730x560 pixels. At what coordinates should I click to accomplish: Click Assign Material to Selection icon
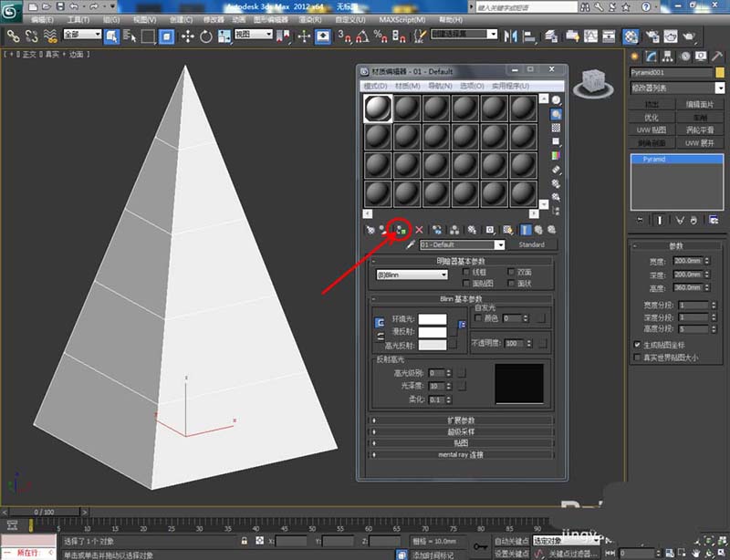[x=400, y=230]
